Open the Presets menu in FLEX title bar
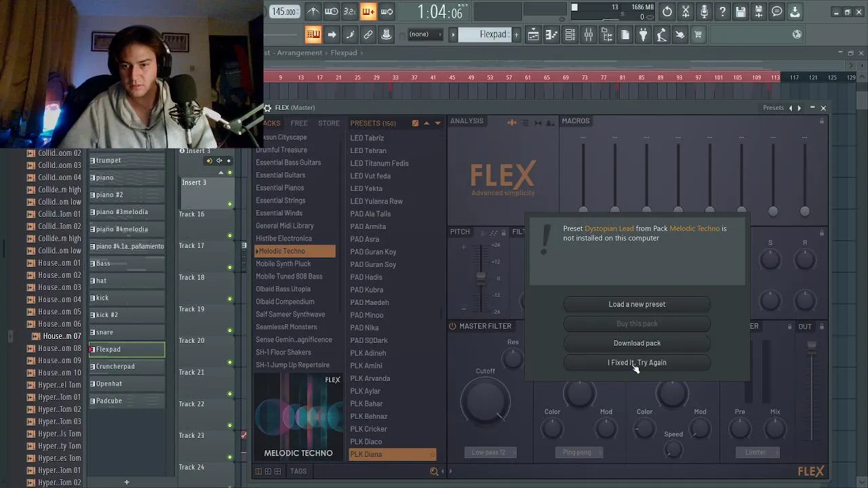Viewport: 868px width, 488px height. tap(773, 108)
